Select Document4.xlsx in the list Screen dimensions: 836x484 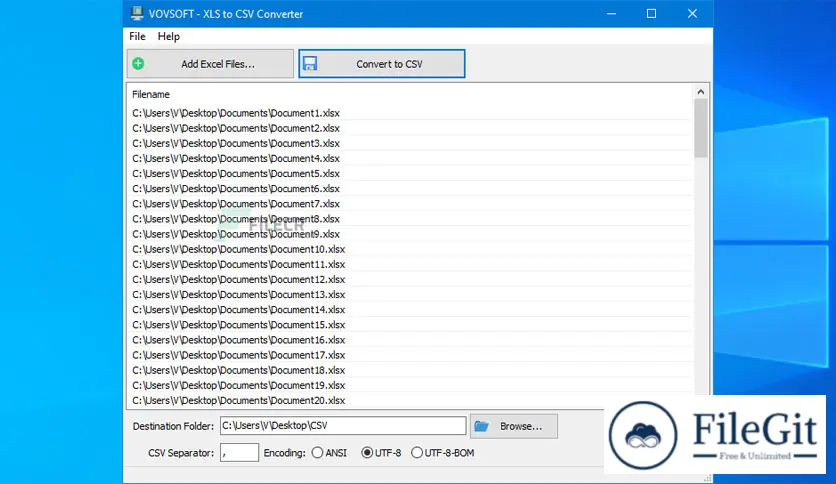(x=236, y=158)
